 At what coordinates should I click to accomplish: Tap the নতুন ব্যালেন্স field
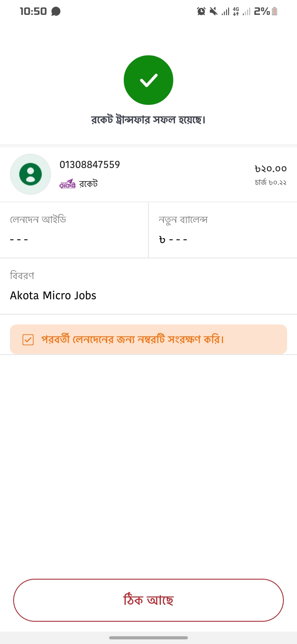coord(223,230)
